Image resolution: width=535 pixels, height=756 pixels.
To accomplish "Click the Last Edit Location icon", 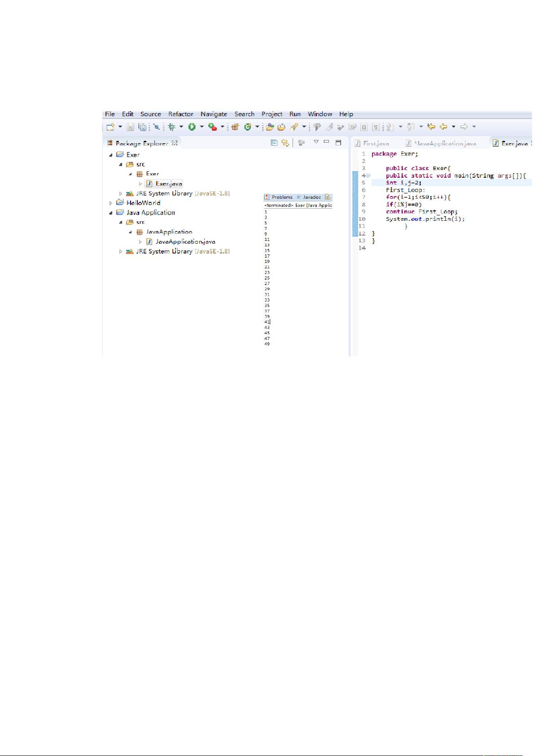I will (432, 127).
